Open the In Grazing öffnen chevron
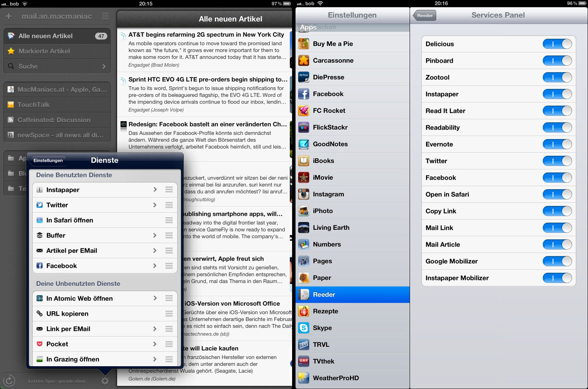The width and height of the screenshot is (588, 389). point(155,359)
